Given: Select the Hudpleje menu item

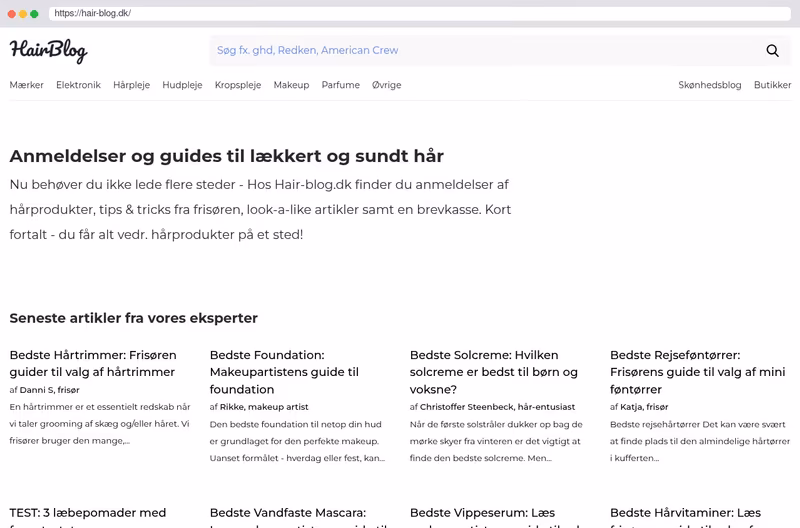Looking at the screenshot, I should [x=182, y=85].
